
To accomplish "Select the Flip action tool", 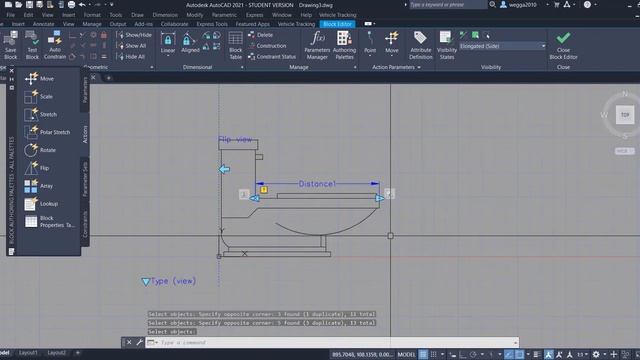I will [x=37, y=168].
